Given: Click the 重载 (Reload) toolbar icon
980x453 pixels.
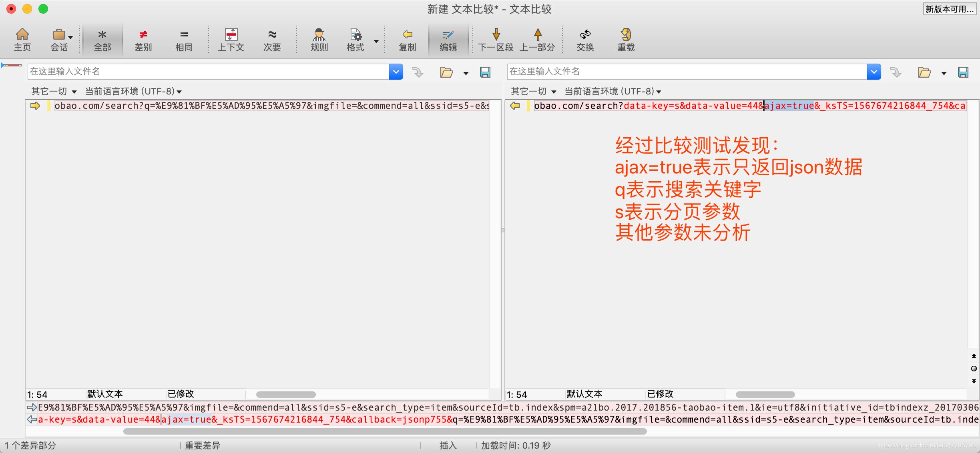Looking at the screenshot, I should click(x=626, y=39).
